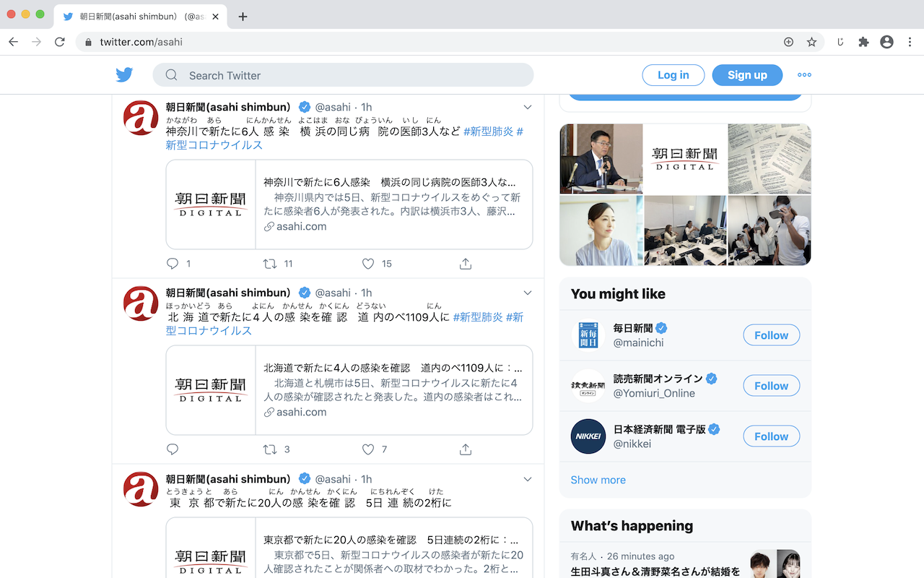Click asahi avatar on 神奈川 tweet

(x=141, y=118)
